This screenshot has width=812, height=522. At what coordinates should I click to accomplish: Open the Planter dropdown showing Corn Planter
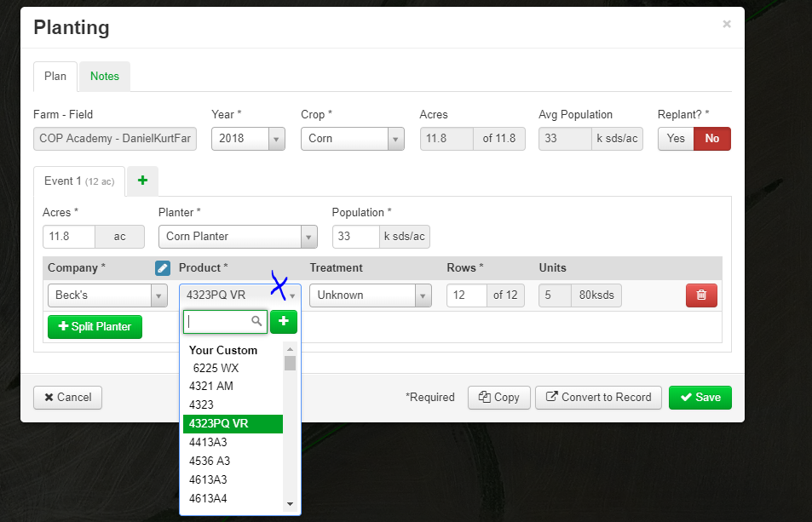pyautogui.click(x=238, y=237)
